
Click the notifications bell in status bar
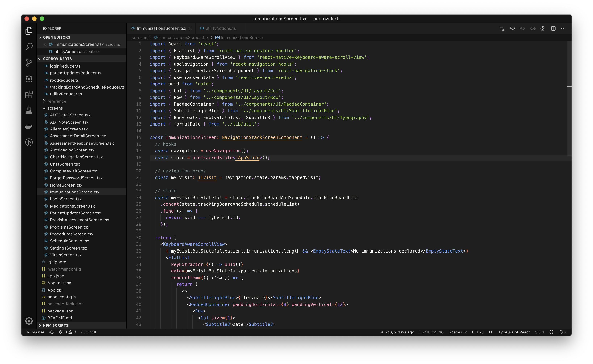(561, 332)
